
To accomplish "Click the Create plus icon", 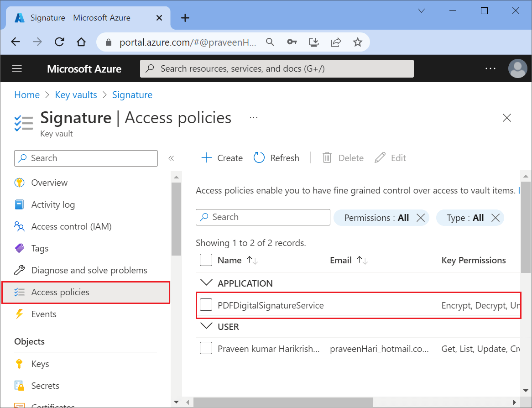I will pyautogui.click(x=207, y=158).
